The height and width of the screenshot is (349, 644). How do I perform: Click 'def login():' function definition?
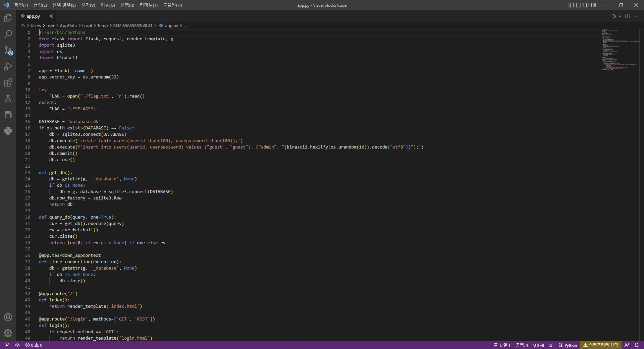click(54, 325)
